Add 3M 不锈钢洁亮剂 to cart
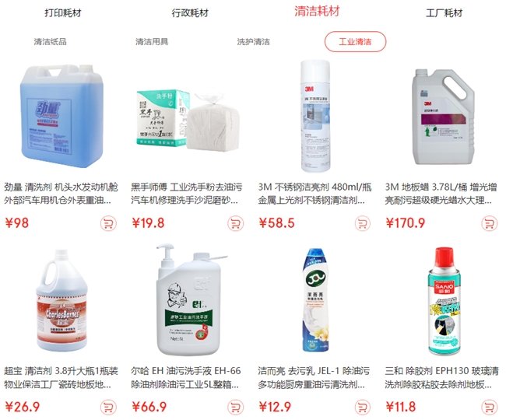Viewport: 506px width, 420px height. click(363, 223)
